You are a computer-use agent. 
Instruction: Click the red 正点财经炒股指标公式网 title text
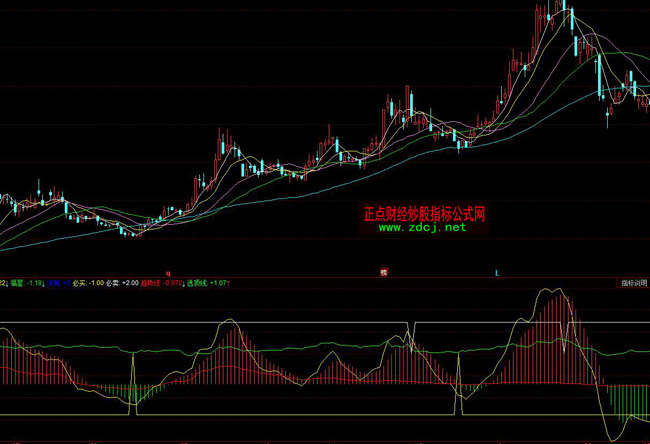pyautogui.click(x=422, y=214)
